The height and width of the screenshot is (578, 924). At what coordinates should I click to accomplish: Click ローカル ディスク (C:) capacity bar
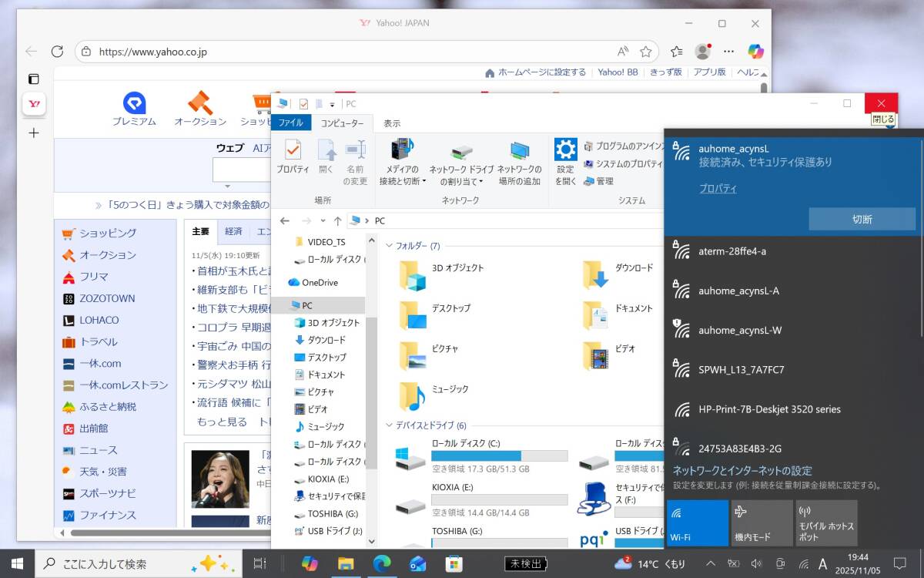499,455
